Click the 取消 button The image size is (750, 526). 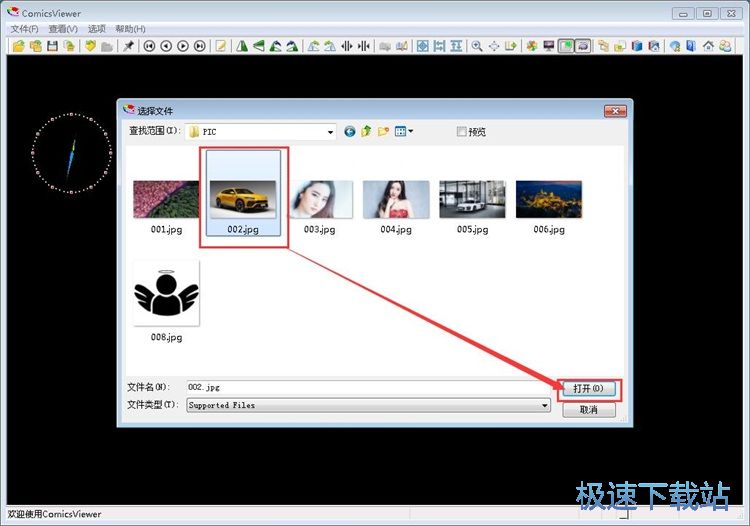(x=588, y=410)
